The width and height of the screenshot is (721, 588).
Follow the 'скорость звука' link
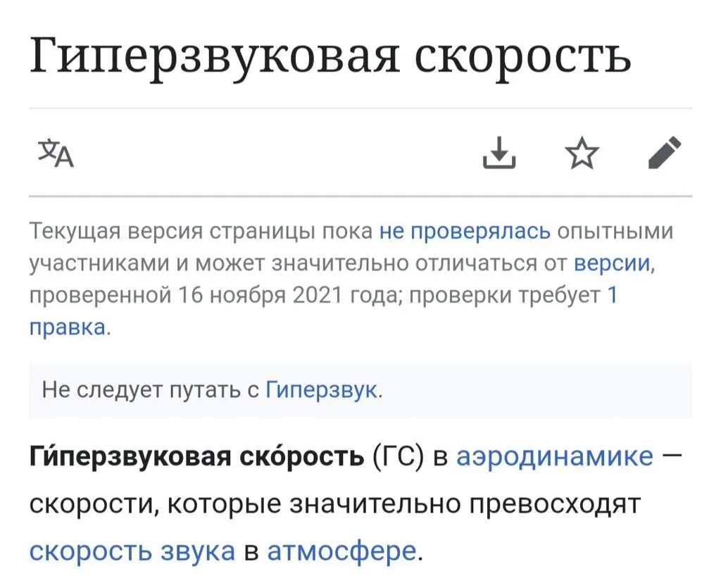pyautogui.click(x=132, y=551)
